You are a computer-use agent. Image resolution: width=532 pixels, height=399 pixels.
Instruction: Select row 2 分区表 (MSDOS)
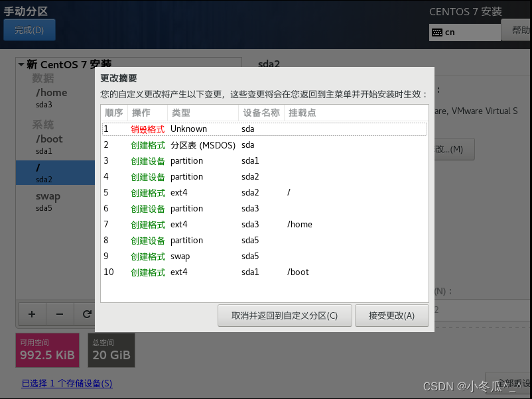coord(265,145)
